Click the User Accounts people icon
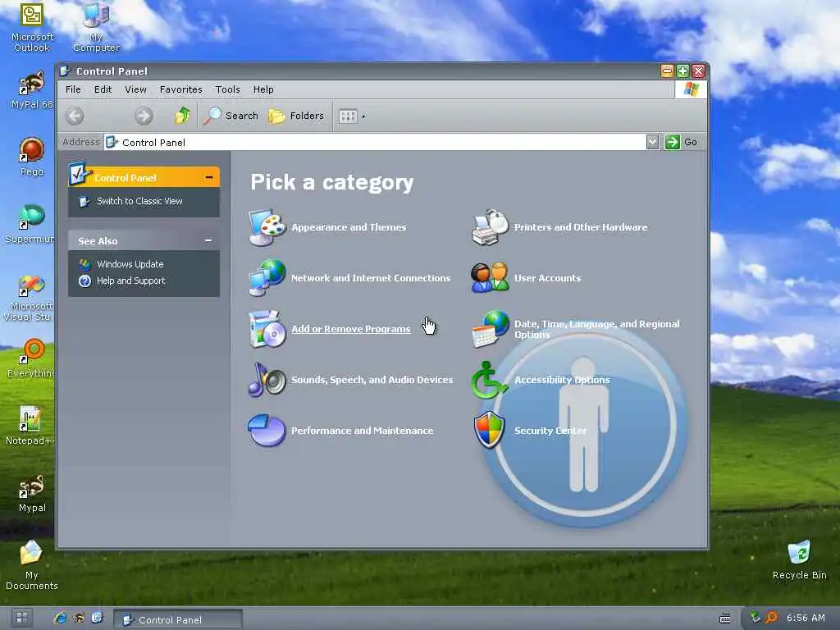 [491, 277]
